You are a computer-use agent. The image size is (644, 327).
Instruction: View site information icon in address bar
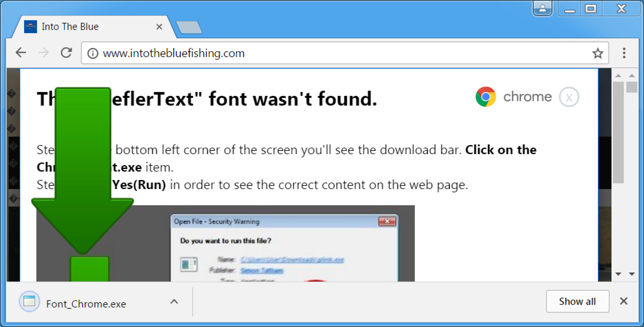(x=93, y=53)
